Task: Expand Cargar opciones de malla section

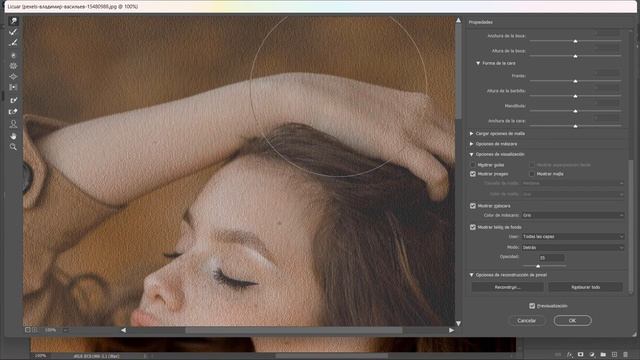Action: tap(471, 133)
